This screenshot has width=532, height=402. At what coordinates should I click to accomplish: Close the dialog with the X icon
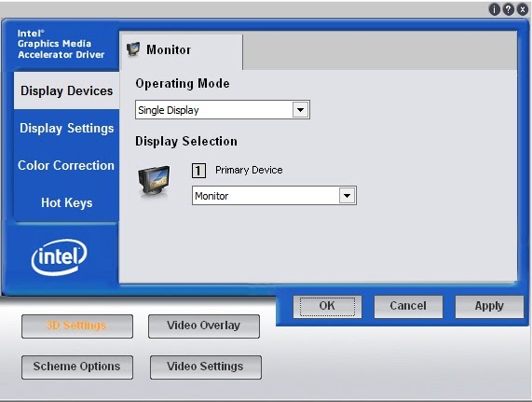click(523, 9)
